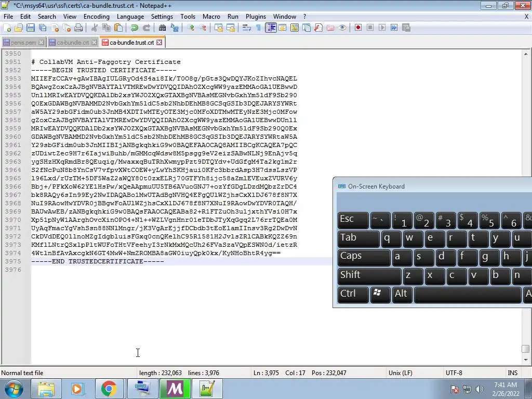Click the q key on On-Screen Keyboard
Image resolution: width=532 pixels, height=399 pixels.
(x=391, y=239)
